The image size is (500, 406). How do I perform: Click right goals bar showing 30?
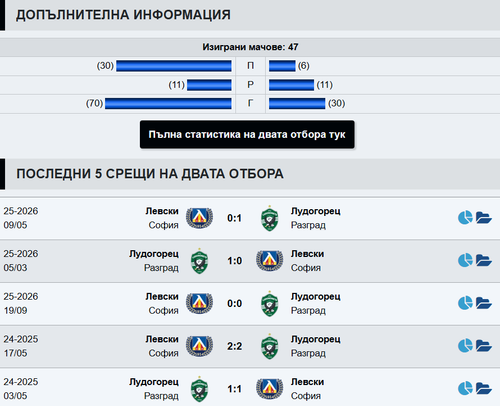[x=297, y=103]
